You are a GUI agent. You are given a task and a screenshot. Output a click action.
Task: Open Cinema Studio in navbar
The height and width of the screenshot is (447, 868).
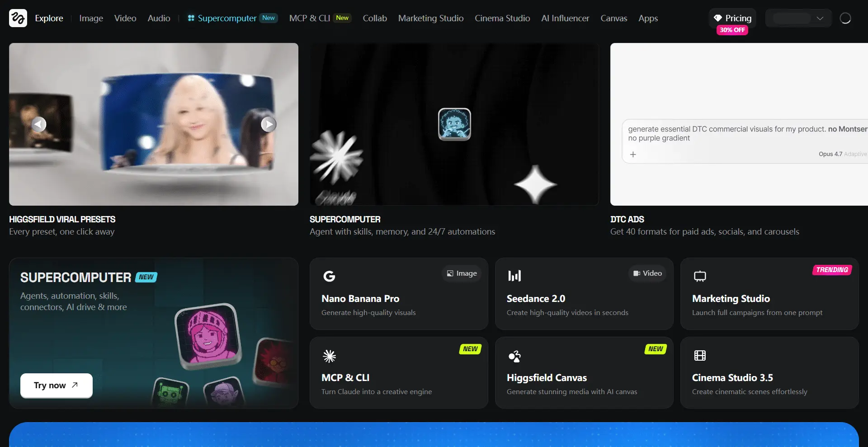(502, 18)
